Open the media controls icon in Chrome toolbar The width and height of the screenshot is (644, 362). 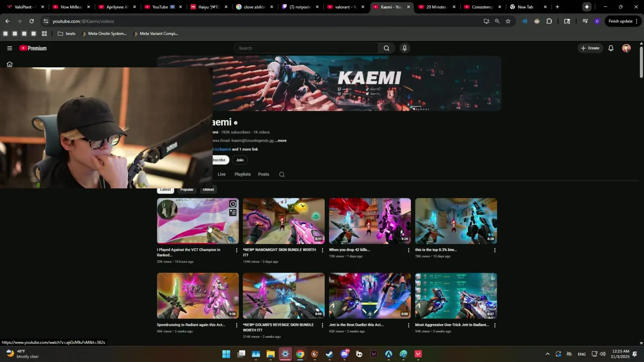pos(585,21)
